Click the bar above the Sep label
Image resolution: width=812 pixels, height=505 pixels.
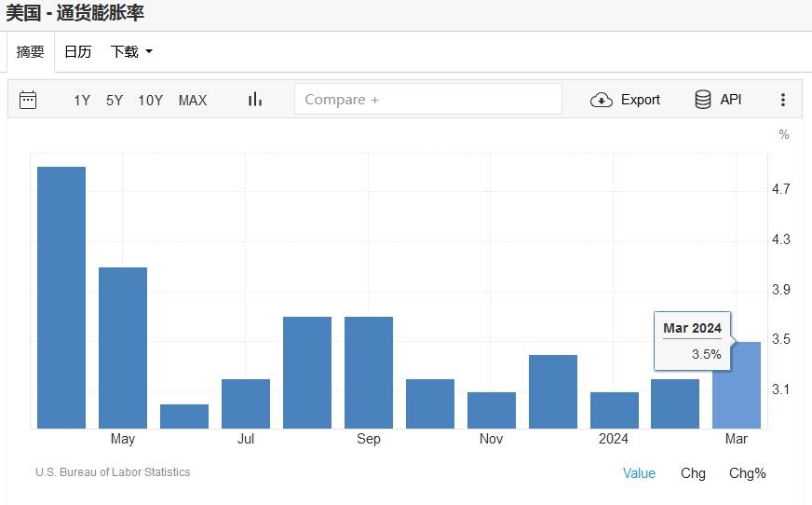[x=369, y=373]
